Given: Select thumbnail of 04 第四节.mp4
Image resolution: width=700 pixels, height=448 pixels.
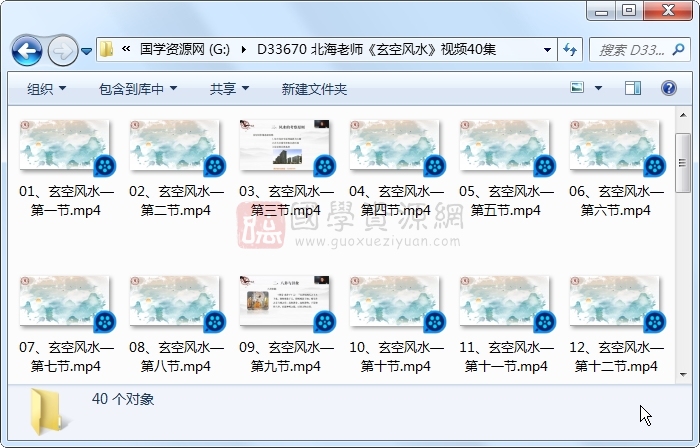Looking at the screenshot, I should coord(397,149).
